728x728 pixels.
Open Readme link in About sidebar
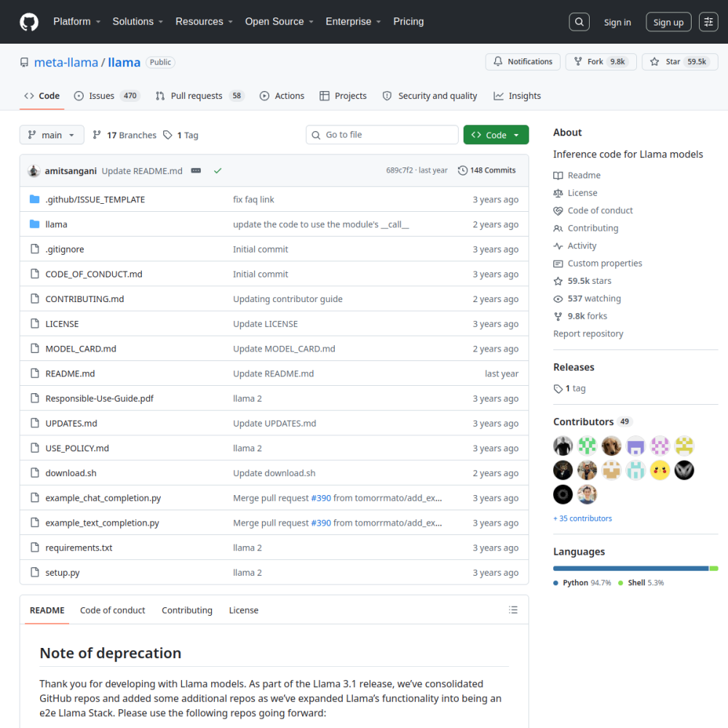pos(577,175)
